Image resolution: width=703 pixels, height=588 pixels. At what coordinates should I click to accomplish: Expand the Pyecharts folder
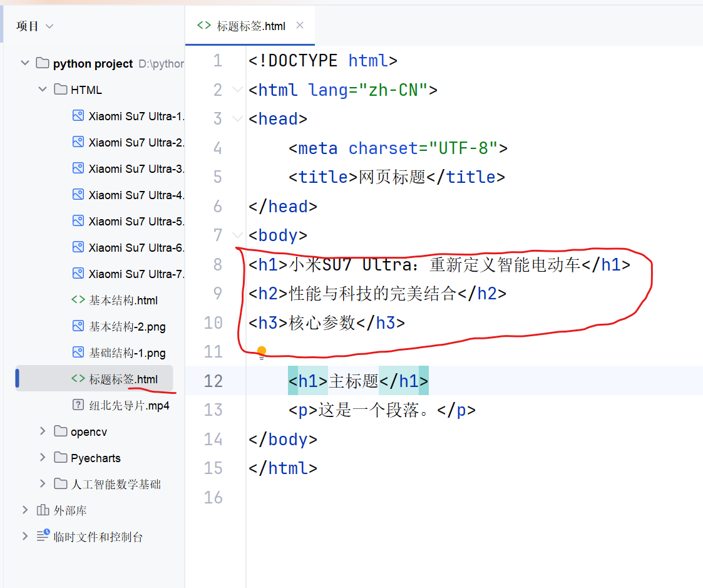click(x=43, y=458)
